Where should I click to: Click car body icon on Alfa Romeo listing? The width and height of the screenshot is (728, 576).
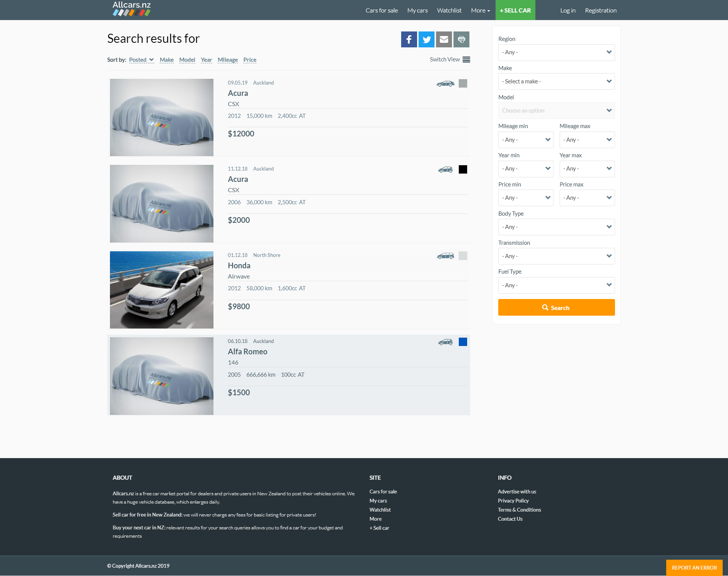pyautogui.click(x=445, y=342)
